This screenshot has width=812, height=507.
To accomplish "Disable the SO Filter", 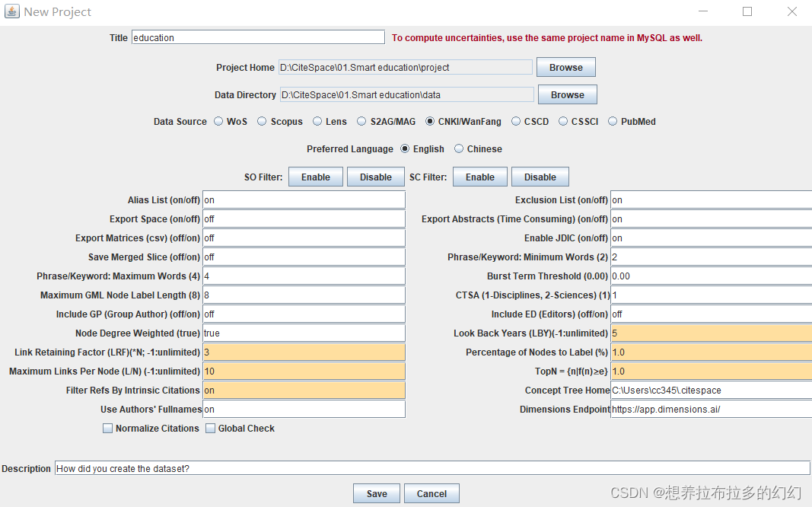I will click(376, 177).
